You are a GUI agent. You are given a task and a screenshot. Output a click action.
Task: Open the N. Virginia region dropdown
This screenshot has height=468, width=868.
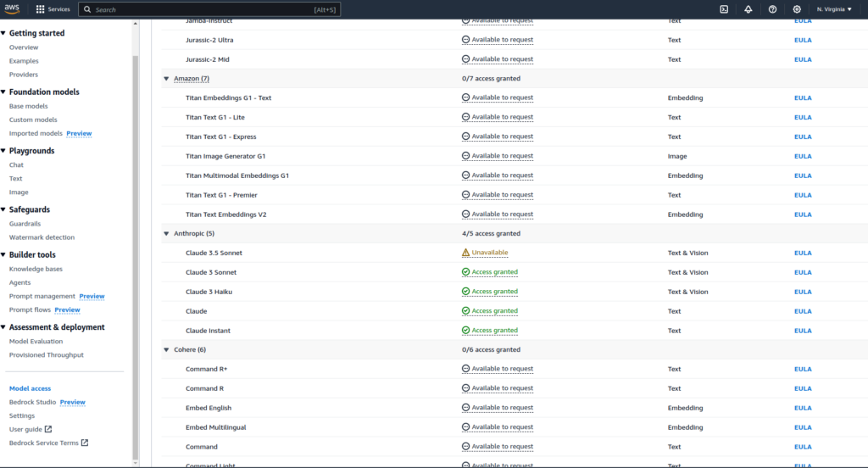(x=834, y=9)
